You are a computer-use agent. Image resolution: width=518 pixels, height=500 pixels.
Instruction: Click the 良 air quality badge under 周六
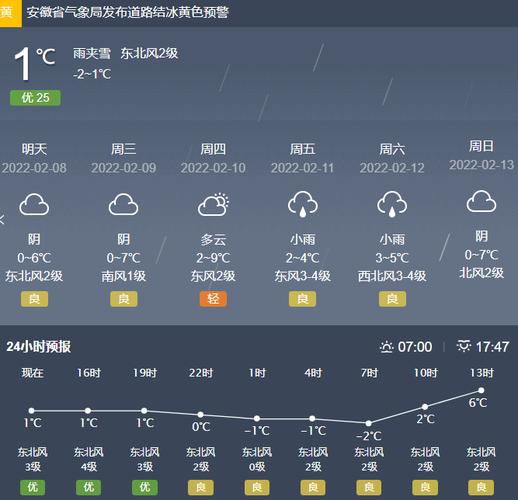pos(392,299)
